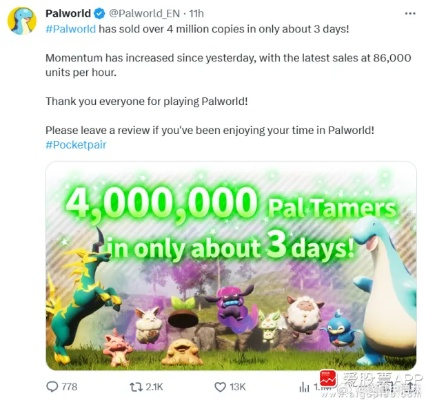This screenshot has height=400, width=426.
Task: Click the 778 replies count
Action: point(69,387)
